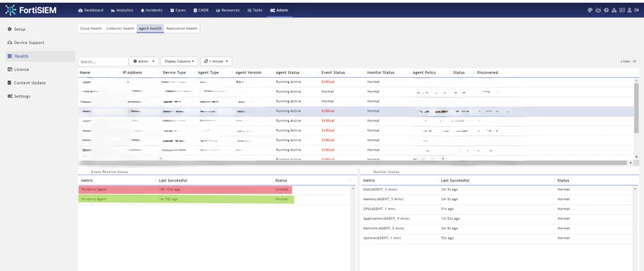Select the Network(AGENT, 3 mins) metric row
This screenshot has width=644, height=271.
pos(497,228)
